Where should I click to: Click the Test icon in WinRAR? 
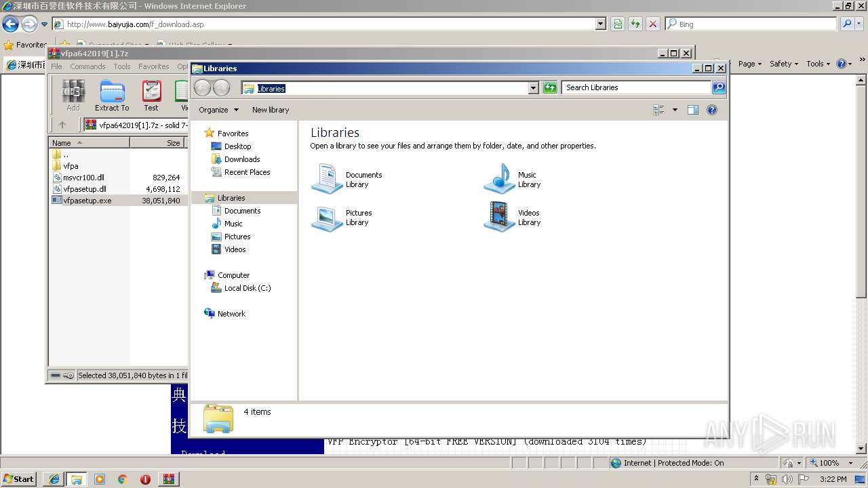151,96
